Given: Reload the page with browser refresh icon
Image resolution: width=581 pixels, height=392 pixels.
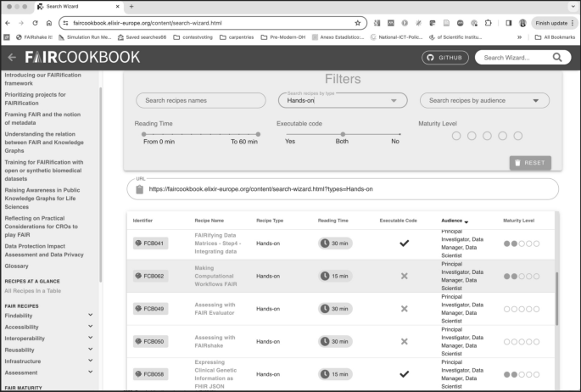Looking at the screenshot, I should [x=35, y=23].
